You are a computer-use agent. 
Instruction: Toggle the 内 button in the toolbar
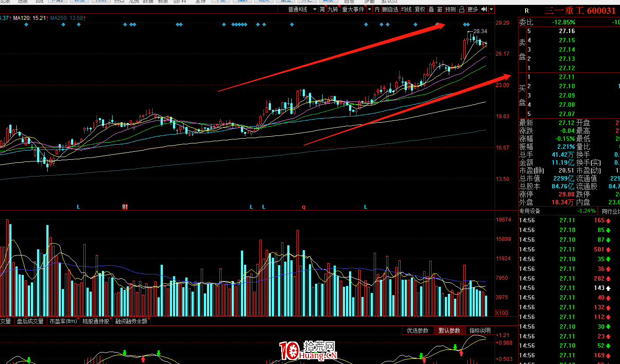377,9
